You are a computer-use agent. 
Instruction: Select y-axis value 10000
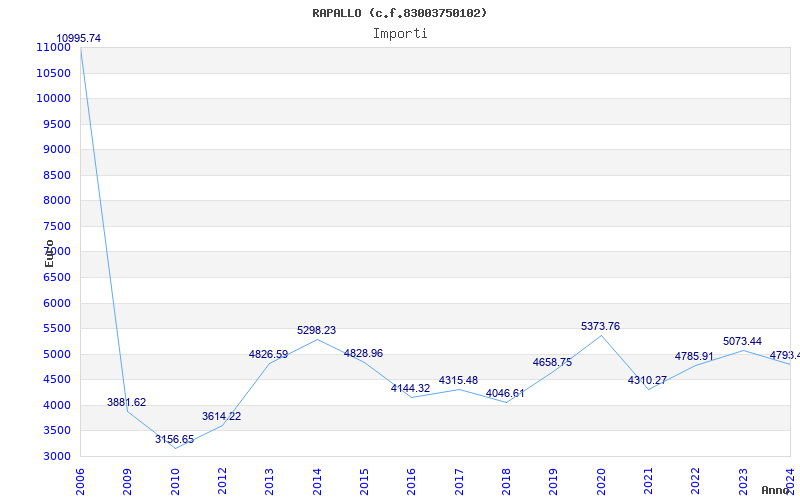tap(53, 98)
